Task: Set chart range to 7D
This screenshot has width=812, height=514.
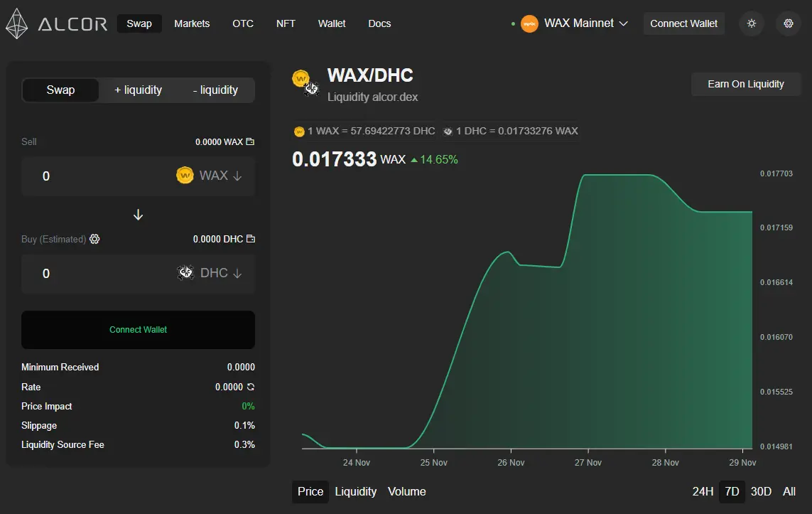Action: (x=732, y=491)
